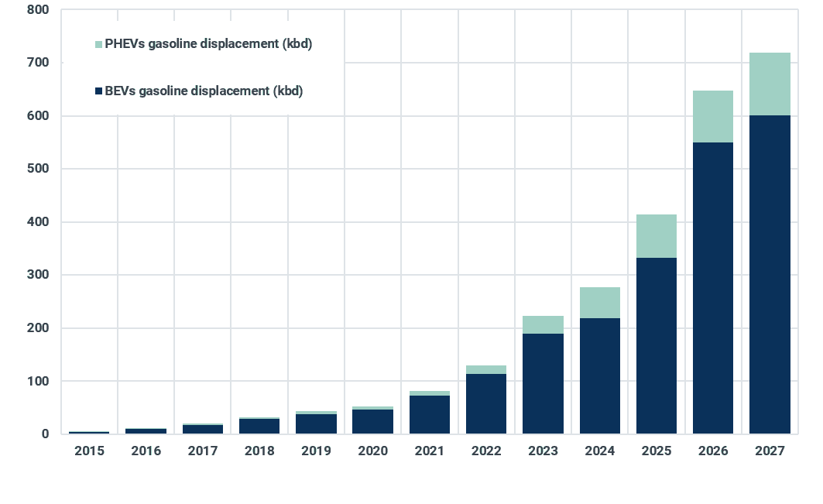Click the 400 y-axis value
Screen dimensions: 823x504
[x=38, y=222]
